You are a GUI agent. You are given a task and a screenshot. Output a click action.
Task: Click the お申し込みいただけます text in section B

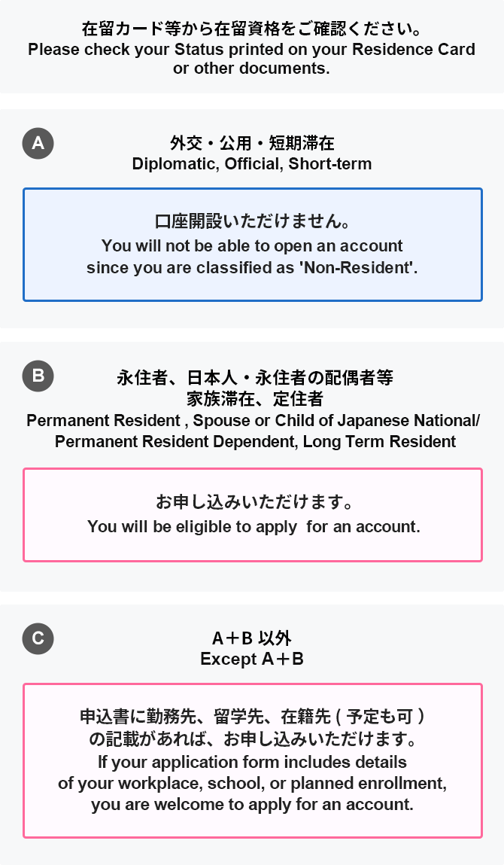pos(254,502)
